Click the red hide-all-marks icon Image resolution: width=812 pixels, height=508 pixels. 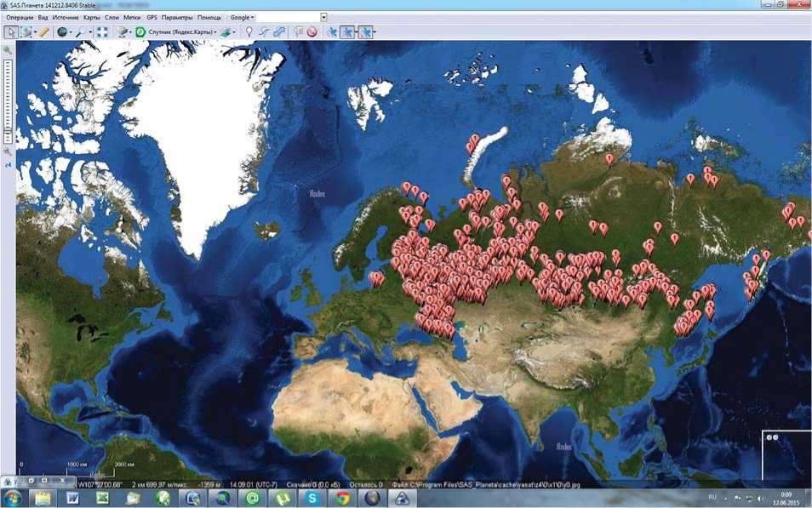tap(312, 31)
